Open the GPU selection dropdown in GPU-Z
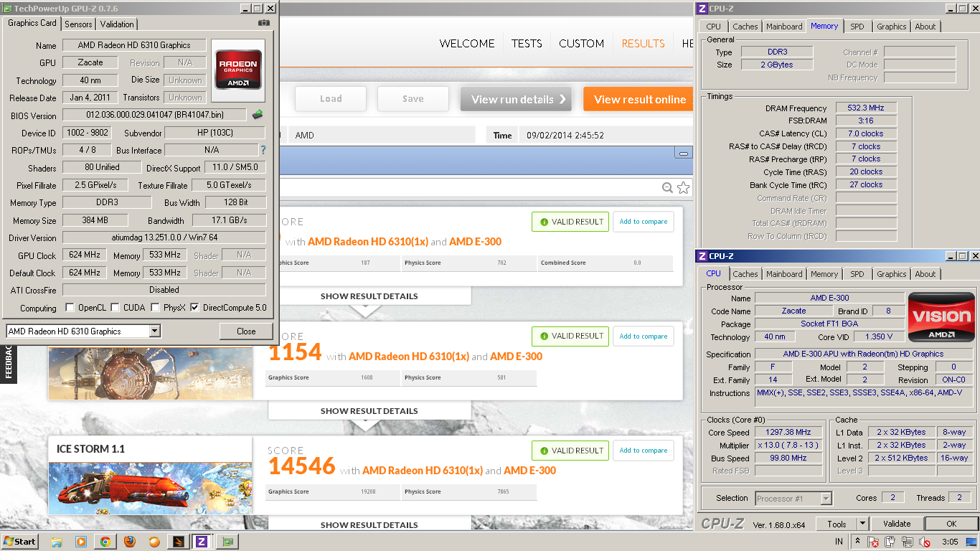The width and height of the screenshot is (980, 551). (x=154, y=331)
